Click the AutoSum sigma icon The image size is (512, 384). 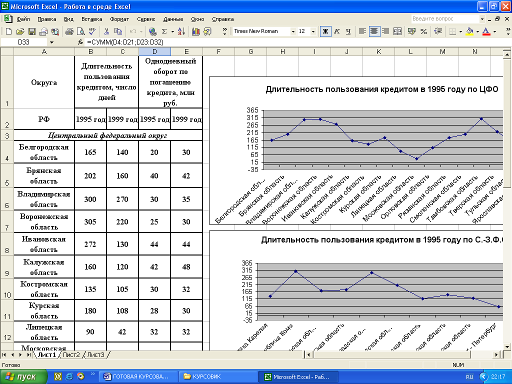click(x=164, y=31)
